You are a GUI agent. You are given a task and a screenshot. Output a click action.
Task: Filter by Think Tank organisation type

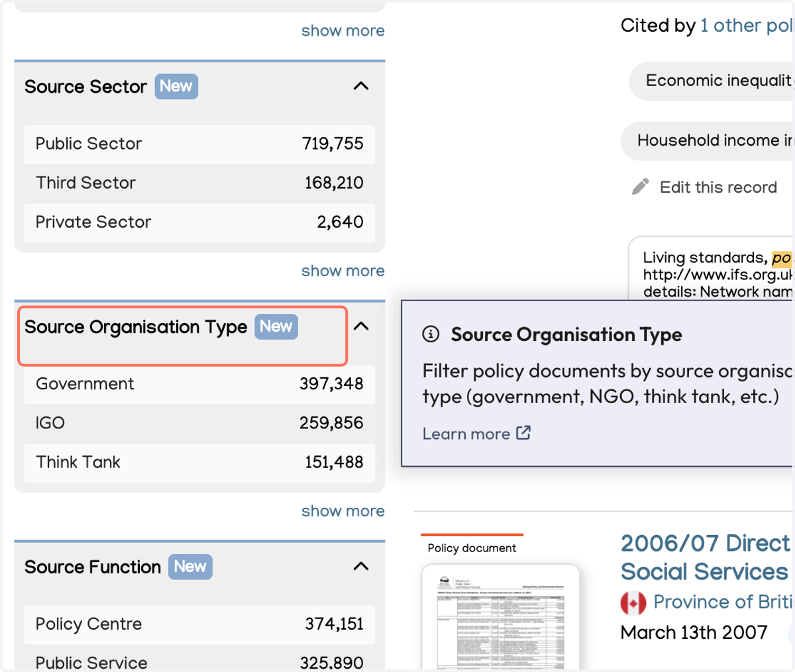click(x=199, y=462)
